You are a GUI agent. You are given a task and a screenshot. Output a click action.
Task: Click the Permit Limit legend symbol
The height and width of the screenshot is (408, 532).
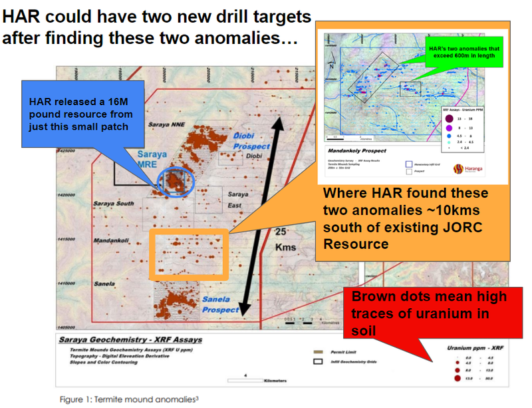tap(318, 351)
